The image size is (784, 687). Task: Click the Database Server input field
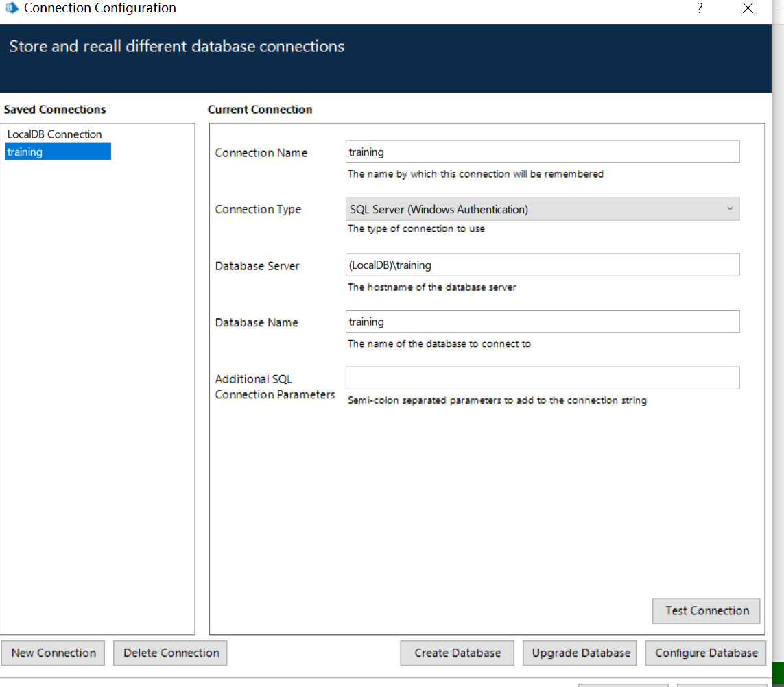[543, 265]
